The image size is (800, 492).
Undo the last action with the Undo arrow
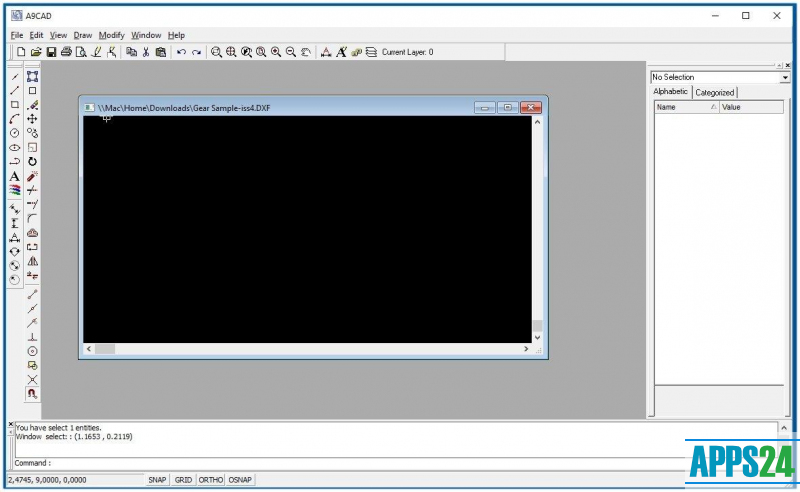pyautogui.click(x=181, y=52)
